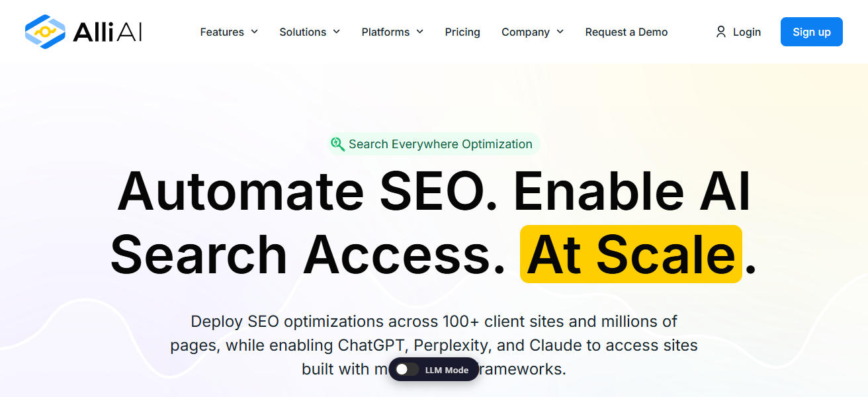Click the Alli AI hexagon logo icon

point(45,32)
